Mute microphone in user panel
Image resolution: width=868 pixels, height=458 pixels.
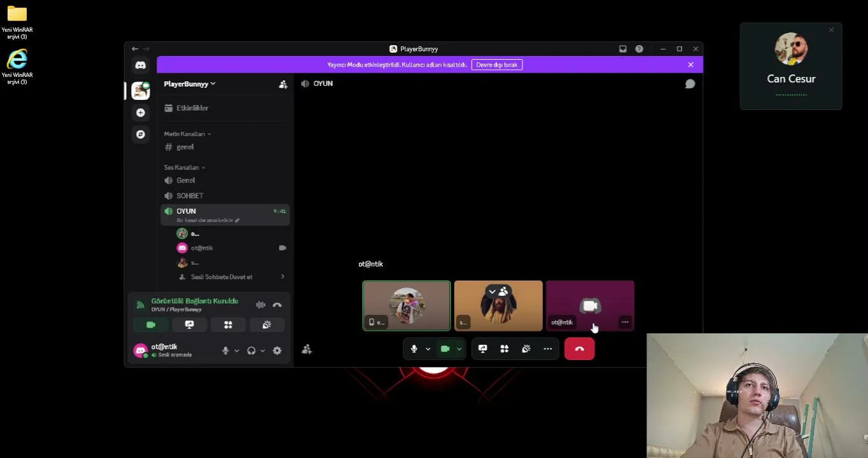[x=225, y=350]
